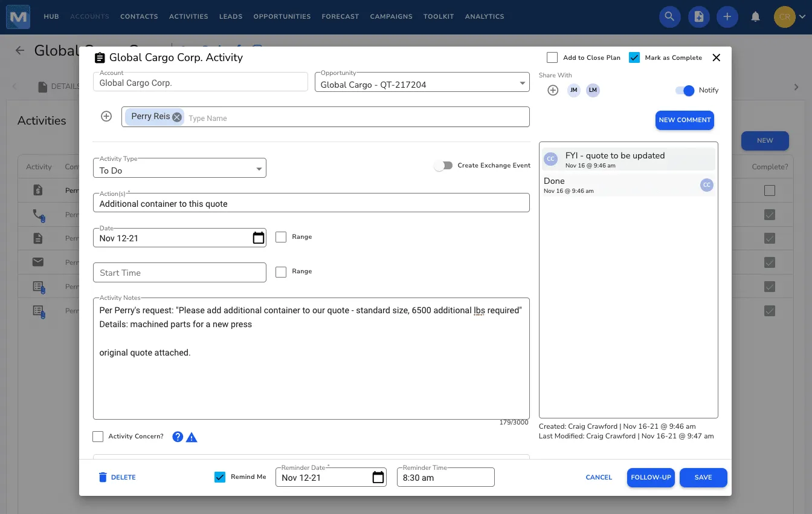This screenshot has height=514, width=812.
Task: Click the add person icon under Share With
Action: click(x=553, y=90)
